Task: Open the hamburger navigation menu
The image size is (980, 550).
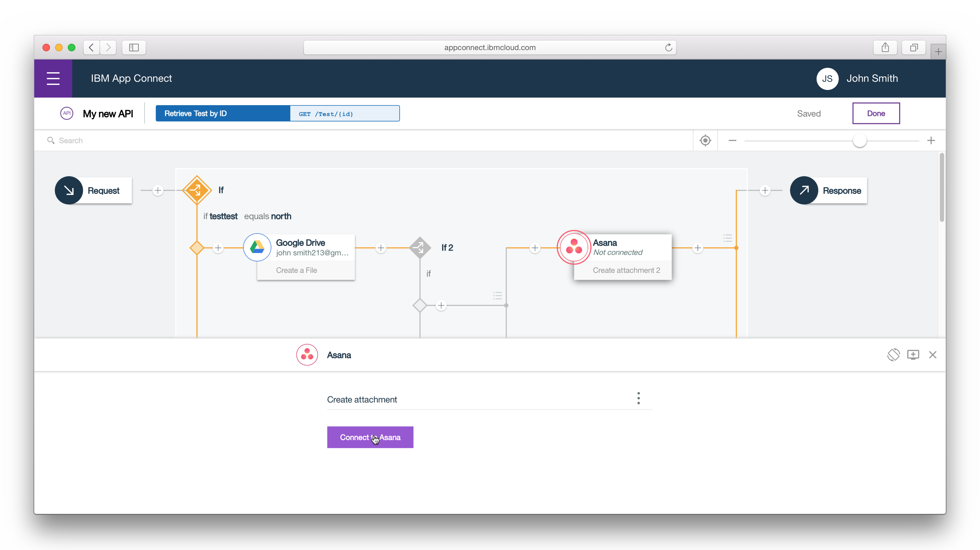Action: coord(53,78)
